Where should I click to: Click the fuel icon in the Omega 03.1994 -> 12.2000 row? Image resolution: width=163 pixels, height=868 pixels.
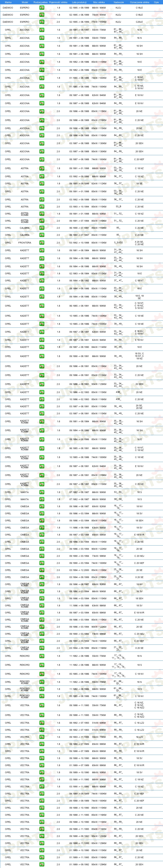(x=41, y=570)
